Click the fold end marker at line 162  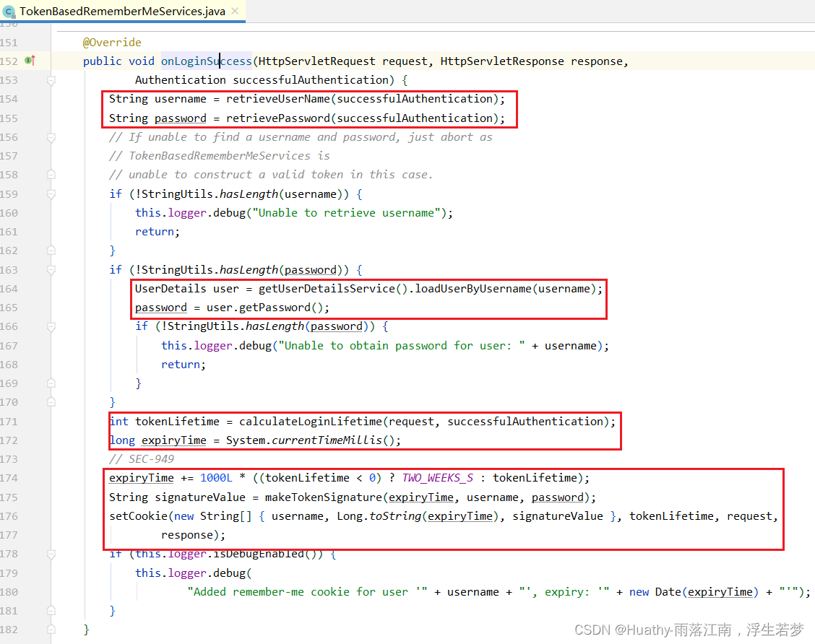(x=51, y=251)
